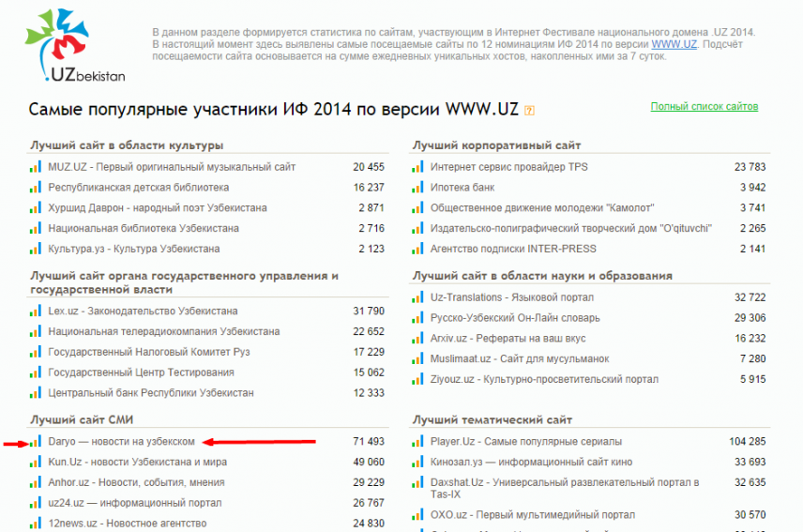Open Государственный Центр Тестирования
The height and width of the screenshot is (532, 803).
pos(141,372)
